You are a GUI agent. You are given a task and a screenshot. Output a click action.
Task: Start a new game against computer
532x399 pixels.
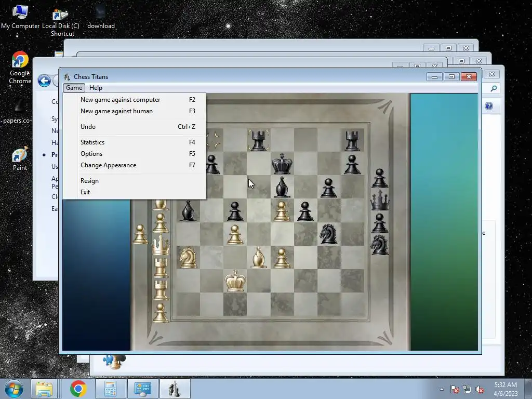[135, 100]
